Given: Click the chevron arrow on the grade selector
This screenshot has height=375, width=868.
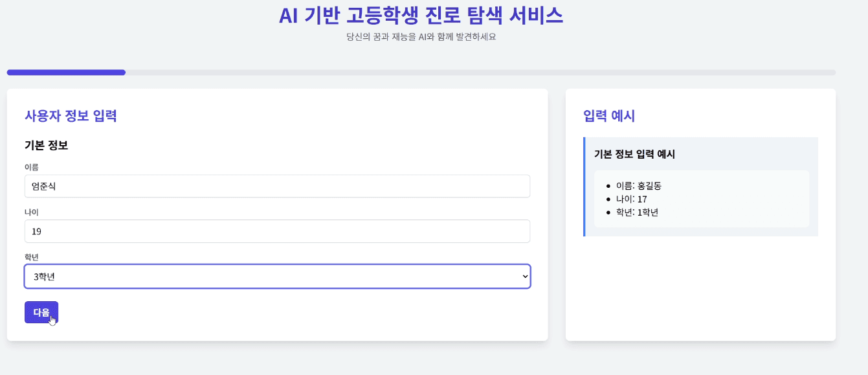Looking at the screenshot, I should 524,276.
